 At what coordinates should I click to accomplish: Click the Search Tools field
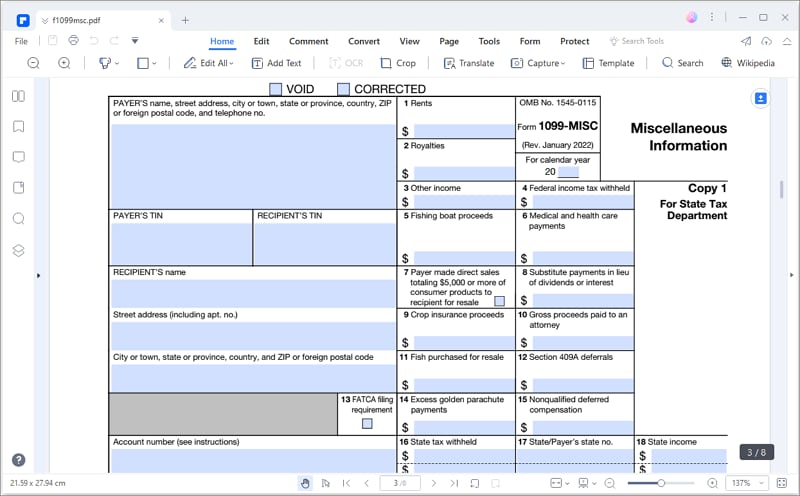(x=637, y=41)
